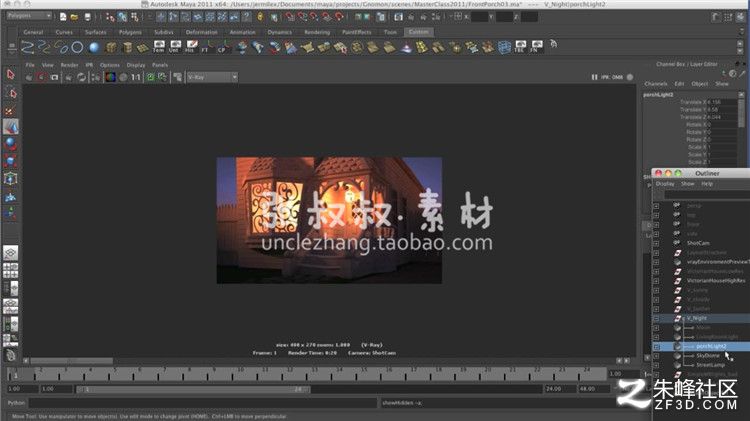The height and width of the screenshot is (421, 750).
Task: Click the blue wireframe cube shelf icon
Action: (x=504, y=47)
